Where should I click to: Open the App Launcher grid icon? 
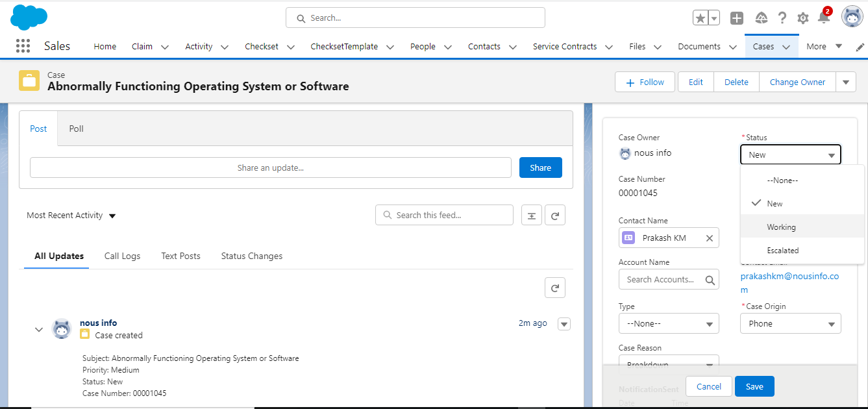pyautogui.click(x=23, y=46)
